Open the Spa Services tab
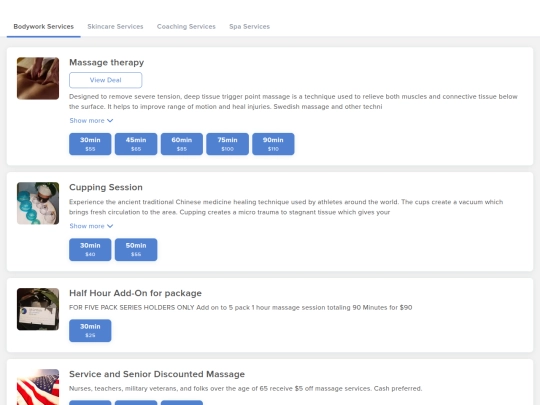This screenshot has height=405, width=540. 249,27
